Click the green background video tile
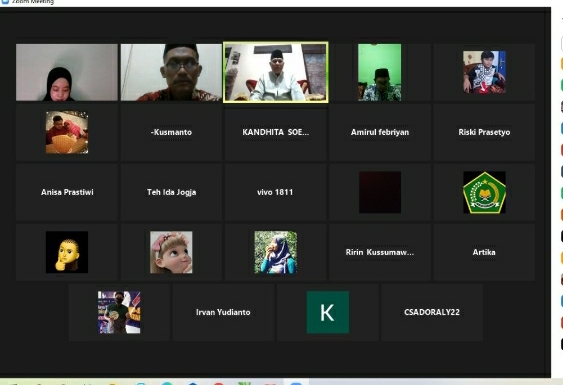563x385 pixels. pos(380,72)
